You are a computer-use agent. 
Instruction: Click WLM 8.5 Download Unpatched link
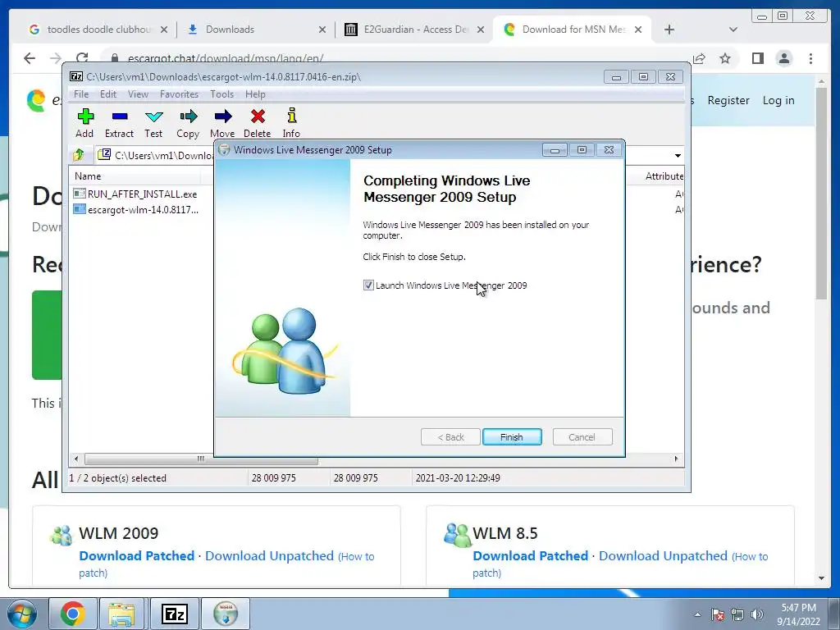[663, 556]
